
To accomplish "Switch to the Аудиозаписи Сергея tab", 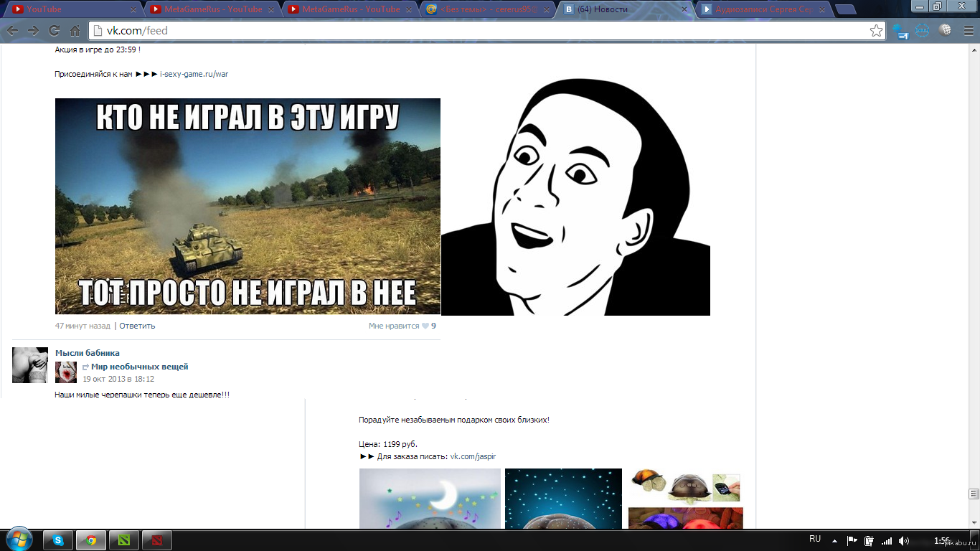I will tap(763, 10).
